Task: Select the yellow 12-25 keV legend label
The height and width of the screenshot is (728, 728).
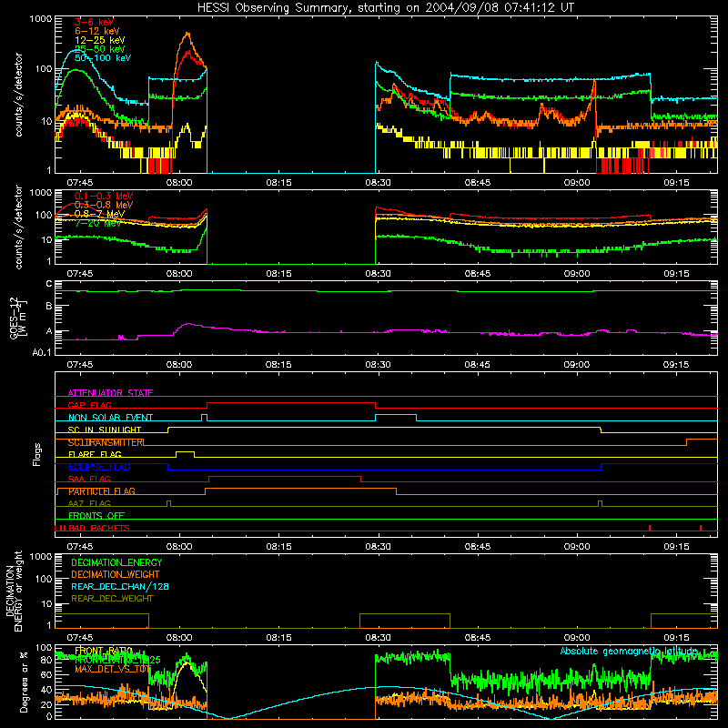Action: click(100, 40)
